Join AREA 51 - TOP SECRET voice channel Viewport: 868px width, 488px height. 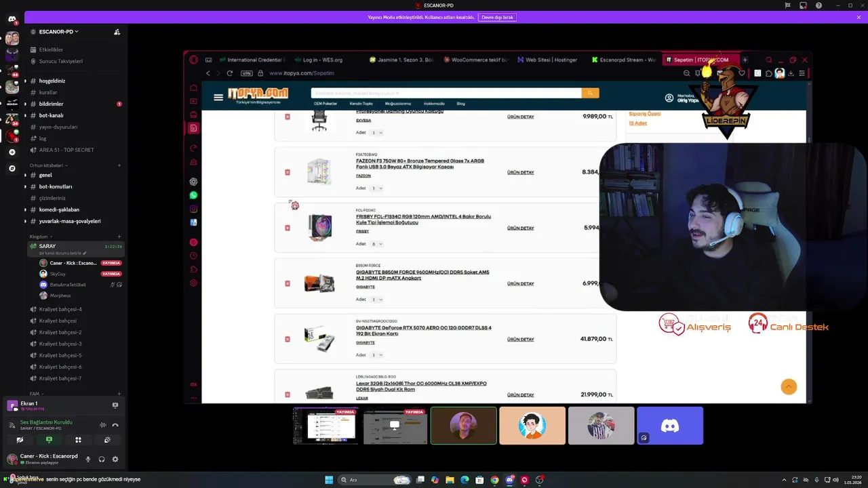(66, 150)
